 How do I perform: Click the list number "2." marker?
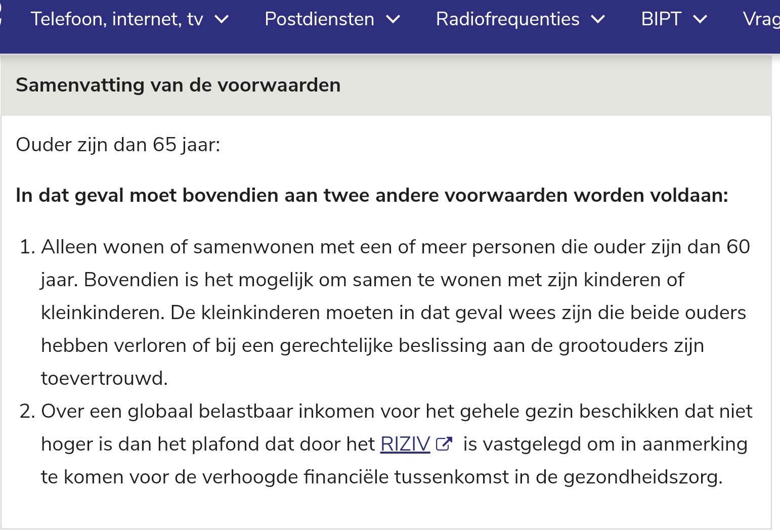pyautogui.click(x=27, y=411)
